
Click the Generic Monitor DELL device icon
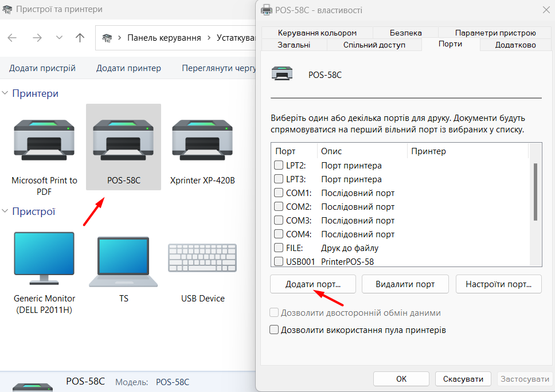(x=44, y=258)
